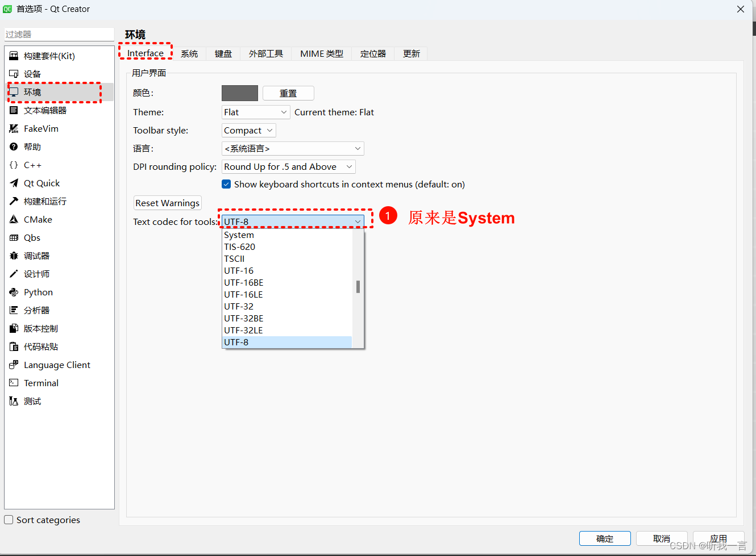The width and height of the screenshot is (756, 556).
Task: Open the Theme dropdown showing Flat
Action: [x=256, y=112]
